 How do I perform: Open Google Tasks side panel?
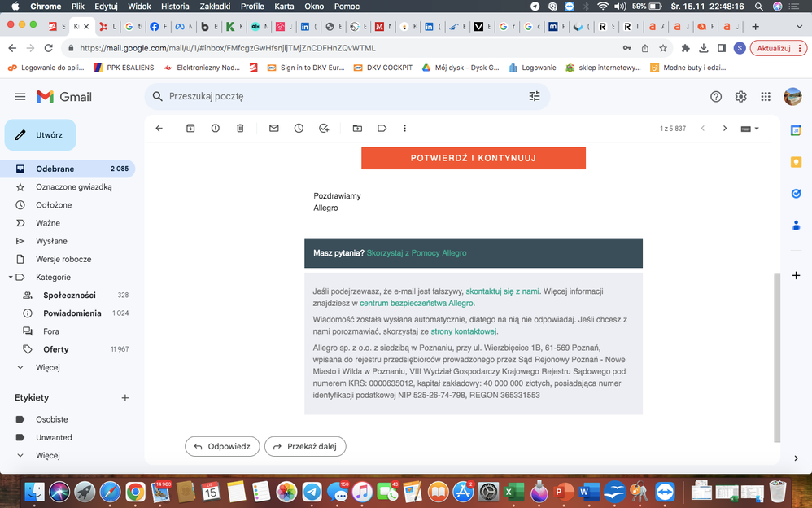tap(797, 194)
